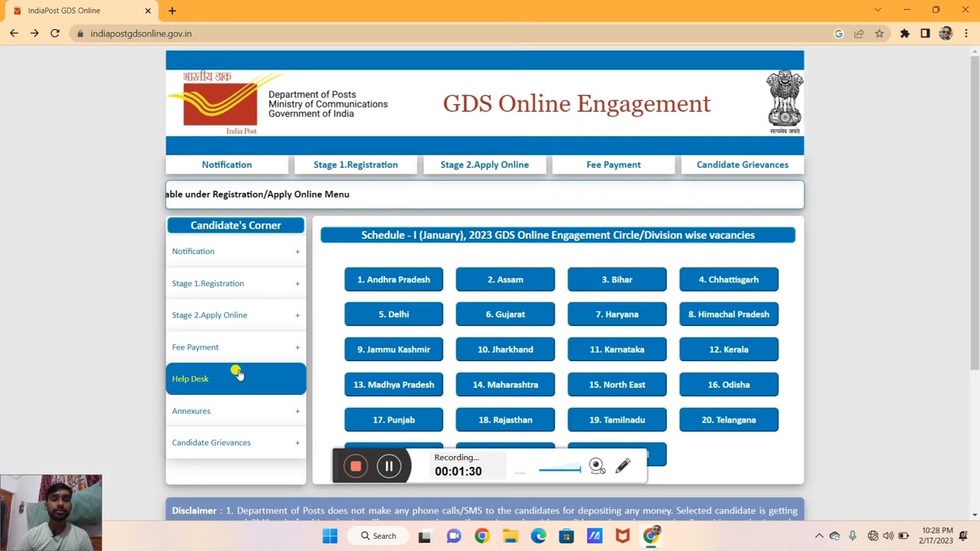Expand Stage 2.Apply Online sidebar item
980x551 pixels.
pos(236,315)
